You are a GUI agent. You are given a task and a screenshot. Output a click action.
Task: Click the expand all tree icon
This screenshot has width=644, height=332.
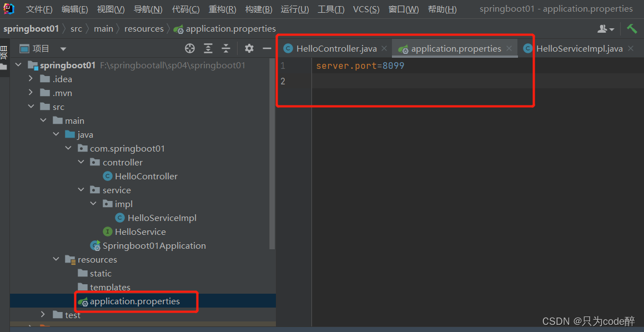tap(209, 48)
